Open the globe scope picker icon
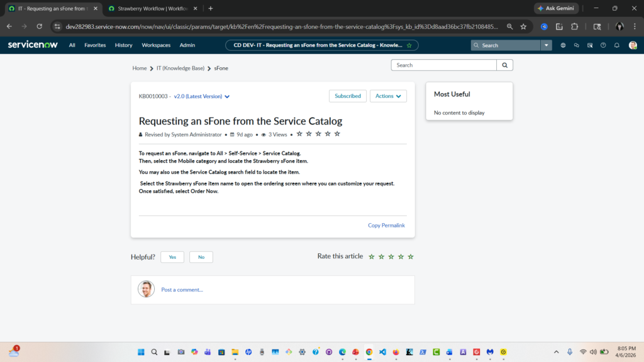This screenshot has width=644, height=362. click(x=563, y=45)
